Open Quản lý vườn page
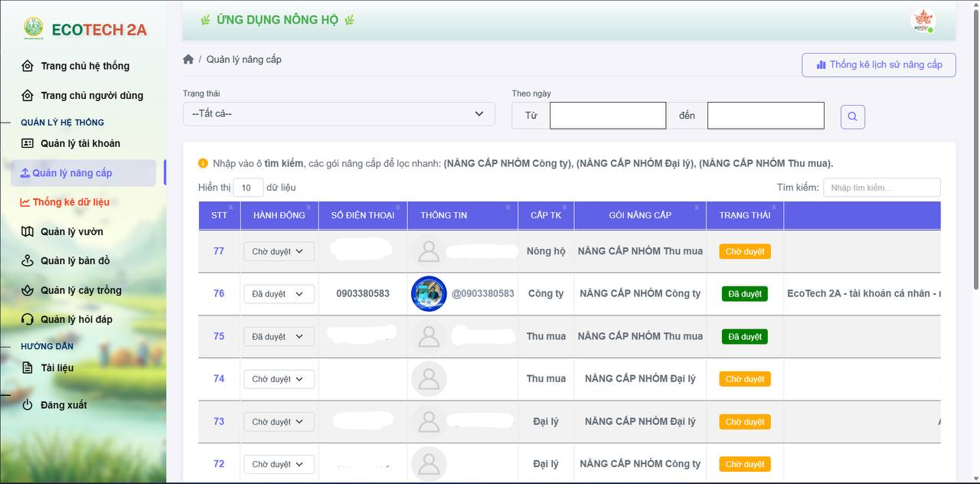This screenshot has width=980, height=484. pos(71,232)
